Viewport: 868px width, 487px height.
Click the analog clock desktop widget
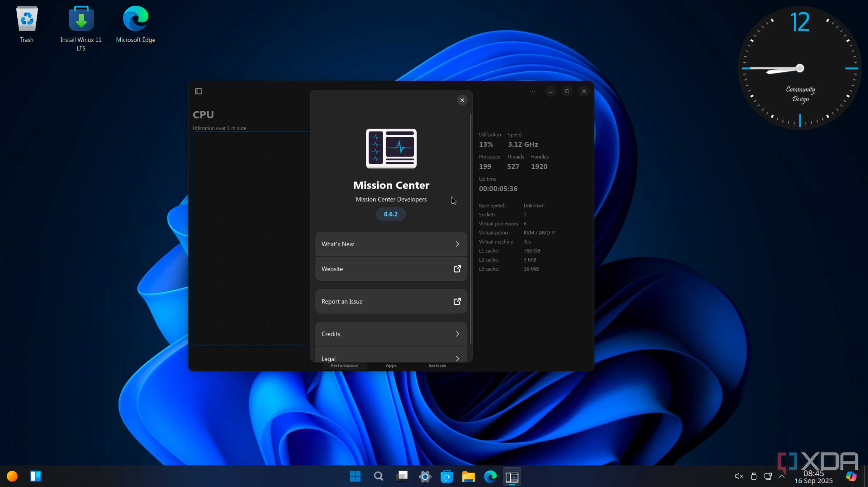point(800,68)
